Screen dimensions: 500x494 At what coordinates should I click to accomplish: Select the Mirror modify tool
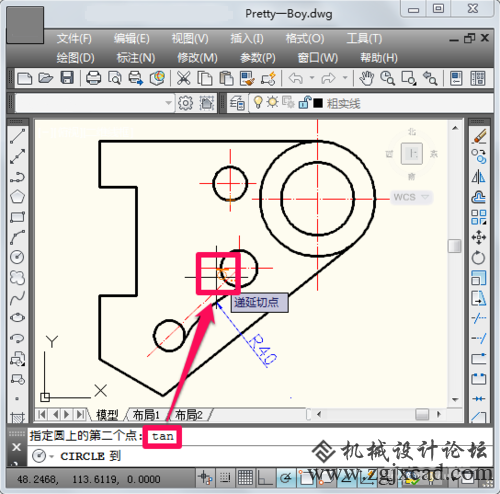click(x=479, y=177)
